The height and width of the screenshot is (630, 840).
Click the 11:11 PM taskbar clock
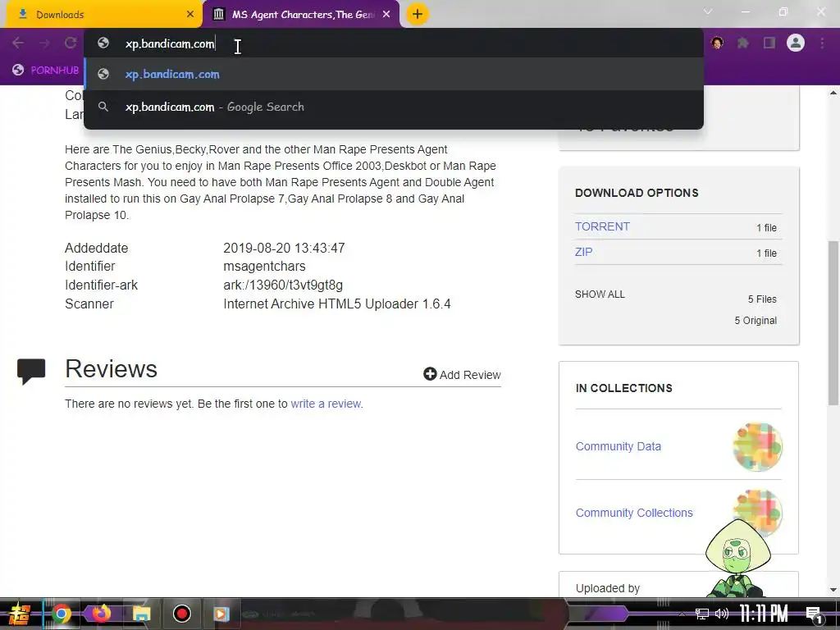[x=764, y=614]
